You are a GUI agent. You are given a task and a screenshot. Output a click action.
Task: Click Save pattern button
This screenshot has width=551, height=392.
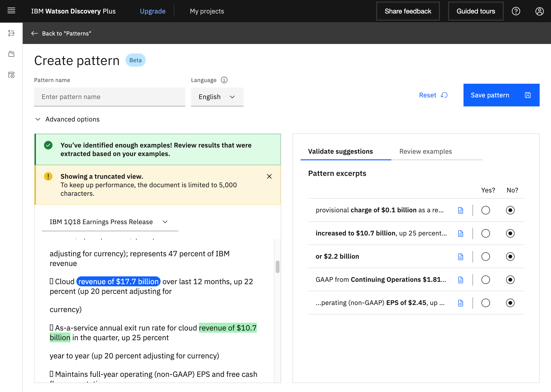click(x=501, y=95)
